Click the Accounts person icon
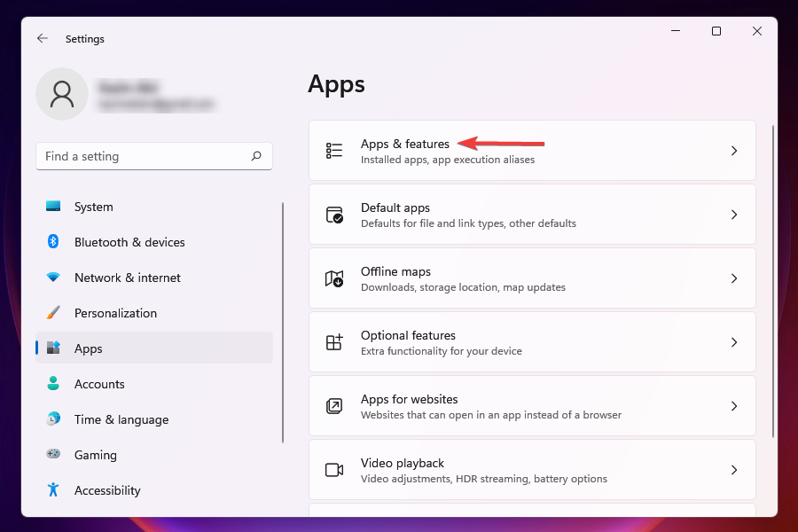798x532 pixels. tap(53, 383)
